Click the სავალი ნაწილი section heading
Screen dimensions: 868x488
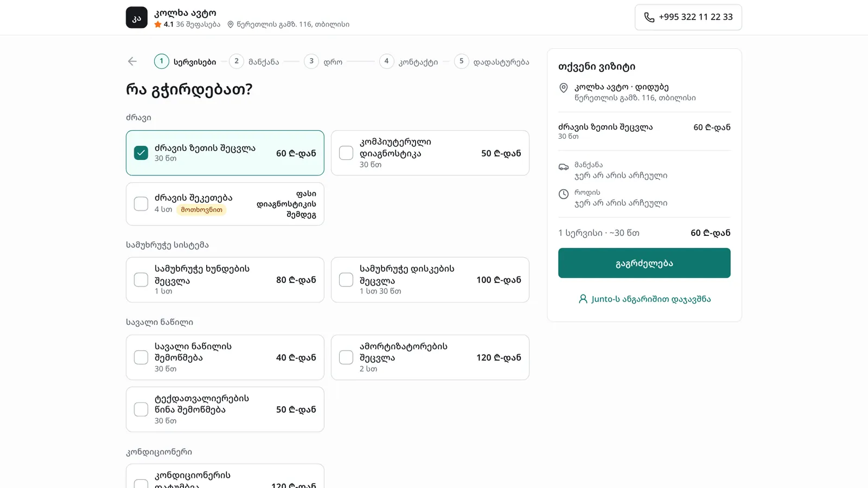[x=159, y=322]
